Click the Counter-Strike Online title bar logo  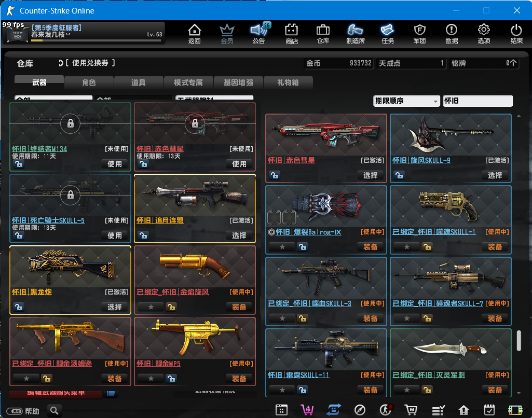[11, 10]
